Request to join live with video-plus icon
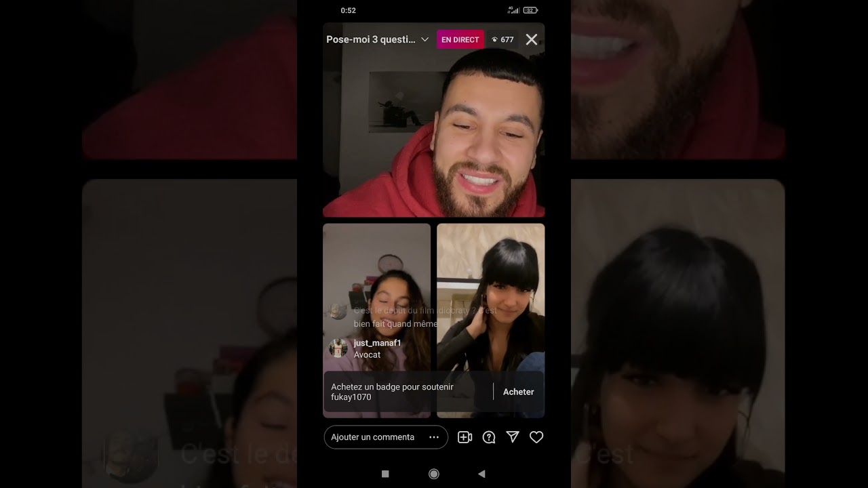This screenshot has height=488, width=868. click(465, 437)
